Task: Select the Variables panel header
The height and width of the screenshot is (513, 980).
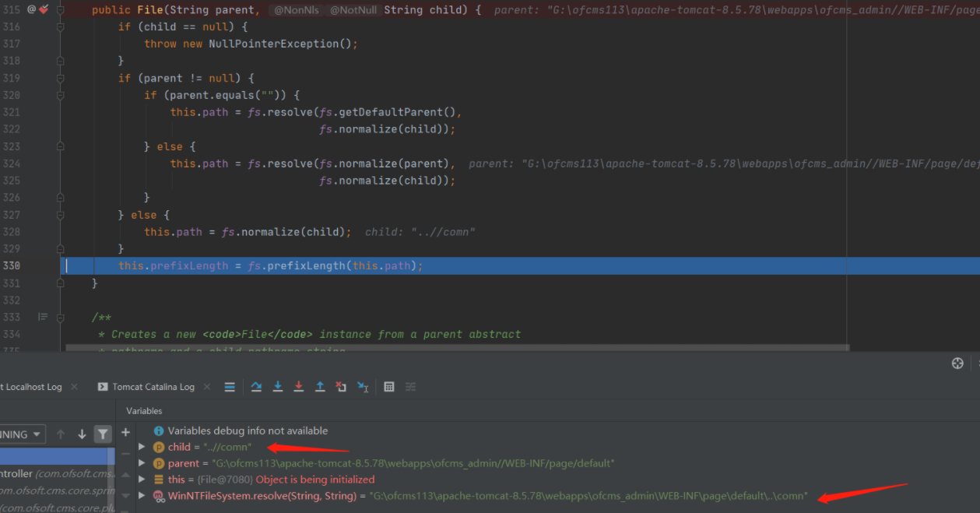Action: pos(144,410)
